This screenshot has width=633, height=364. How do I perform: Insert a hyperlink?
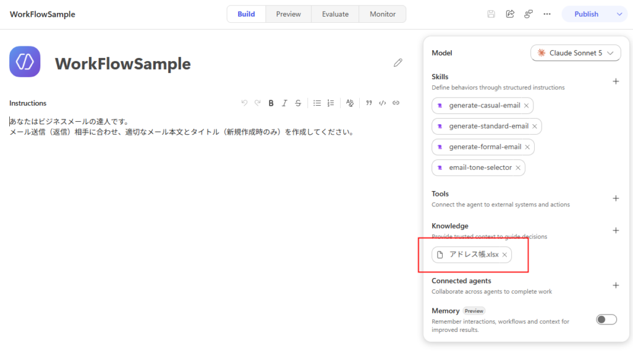coord(396,103)
